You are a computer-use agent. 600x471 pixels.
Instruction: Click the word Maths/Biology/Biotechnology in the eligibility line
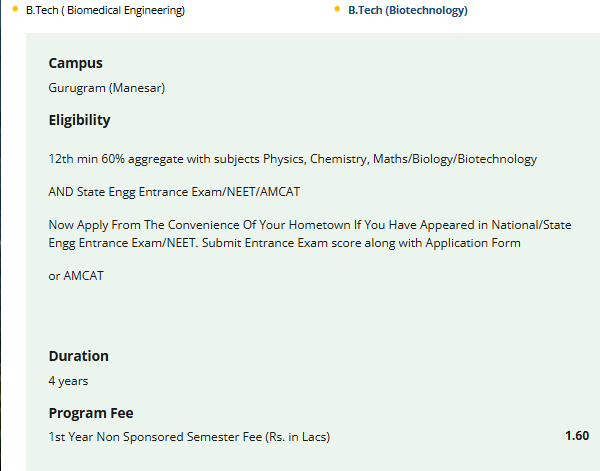455,159
